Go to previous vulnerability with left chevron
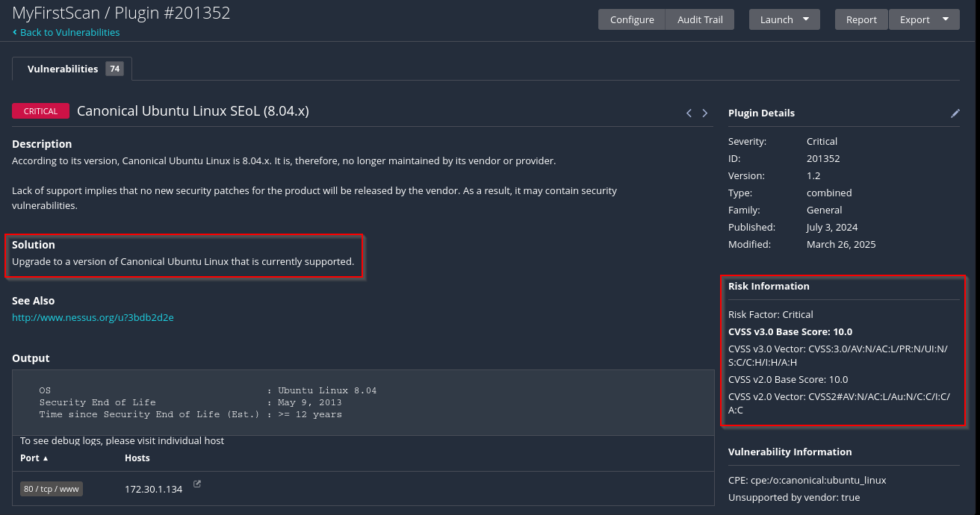980x515 pixels. tap(689, 113)
